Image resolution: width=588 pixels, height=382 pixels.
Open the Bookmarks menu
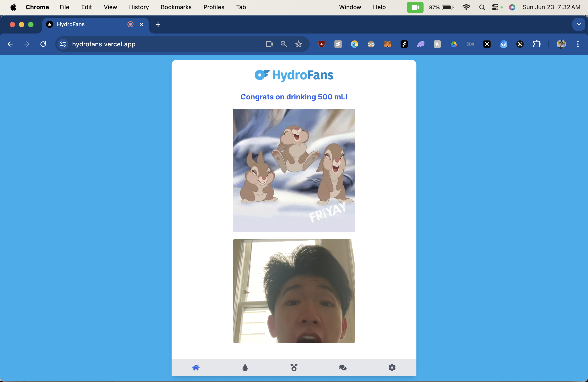[176, 7]
